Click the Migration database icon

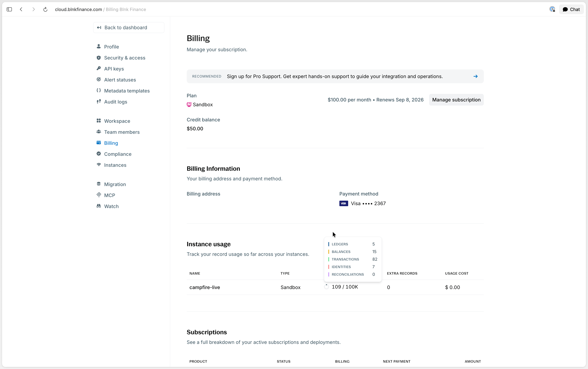click(x=99, y=183)
